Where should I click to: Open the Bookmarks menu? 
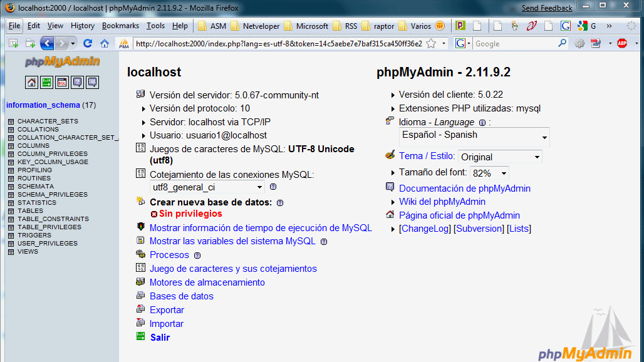click(120, 26)
